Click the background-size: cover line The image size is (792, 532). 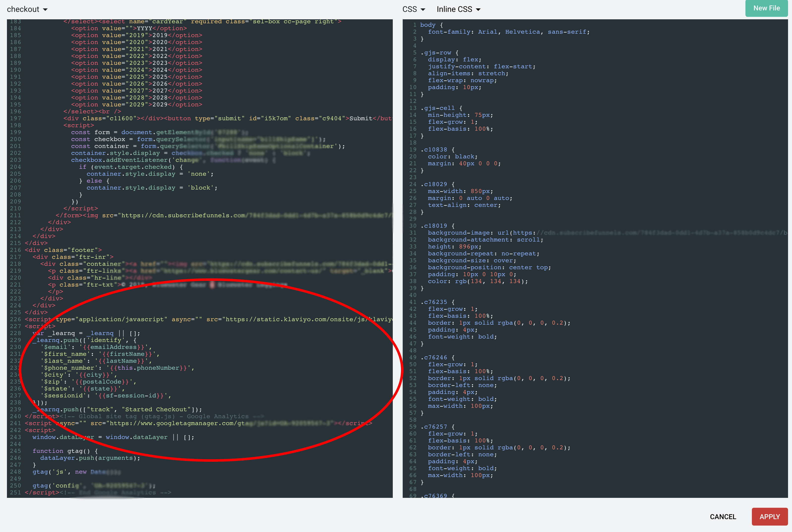[x=472, y=261]
